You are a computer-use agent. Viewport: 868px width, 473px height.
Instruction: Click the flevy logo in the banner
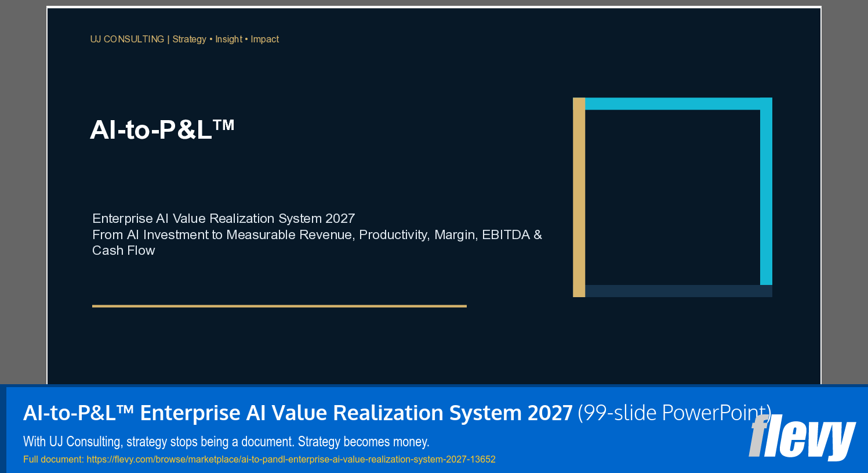tap(802, 437)
